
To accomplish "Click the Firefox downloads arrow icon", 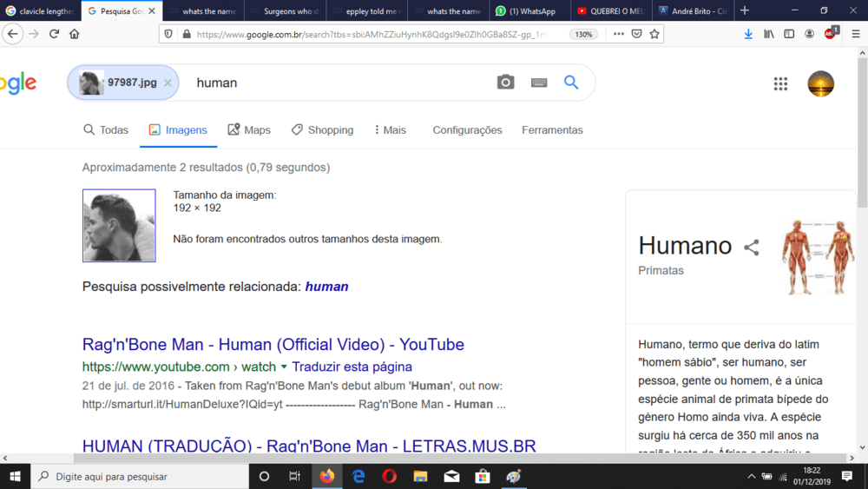I will point(748,34).
